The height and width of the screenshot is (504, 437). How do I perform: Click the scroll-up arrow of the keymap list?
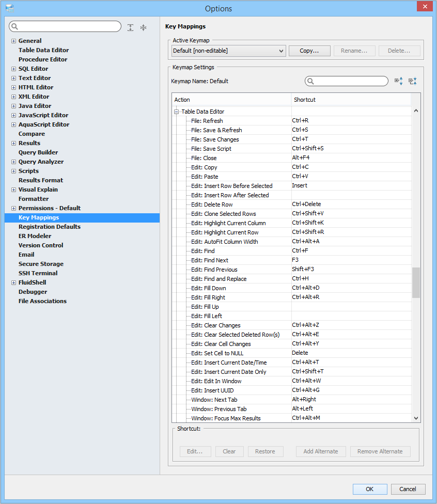(416, 111)
